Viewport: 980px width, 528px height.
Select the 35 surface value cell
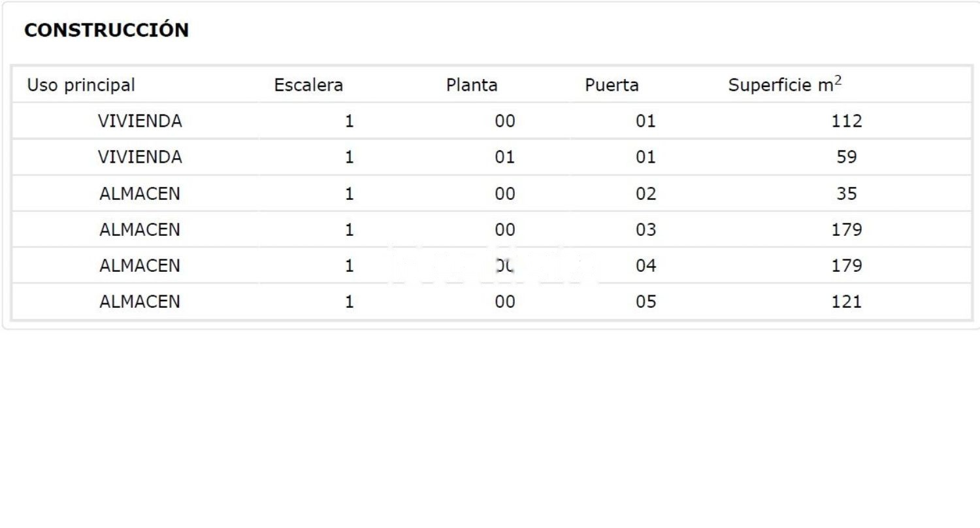point(847,194)
